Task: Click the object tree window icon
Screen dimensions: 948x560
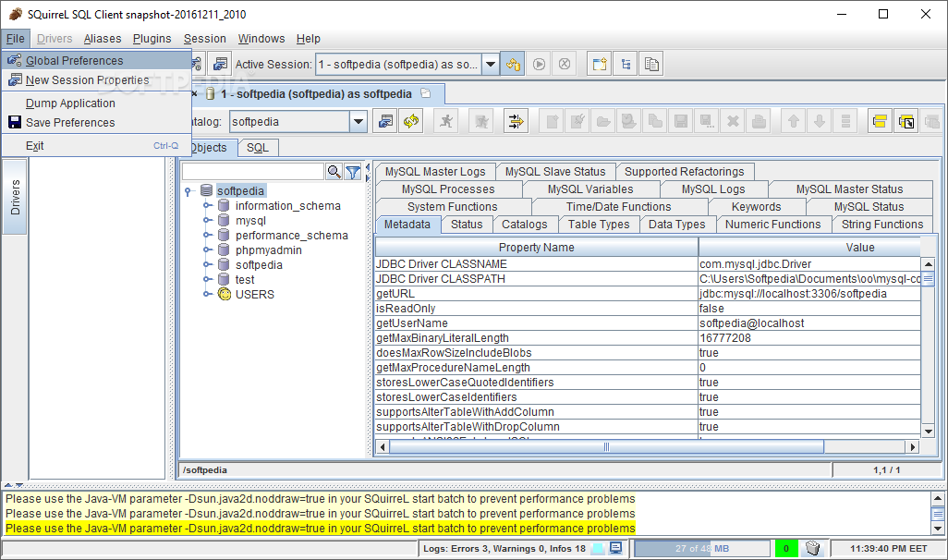Action: pos(626,64)
